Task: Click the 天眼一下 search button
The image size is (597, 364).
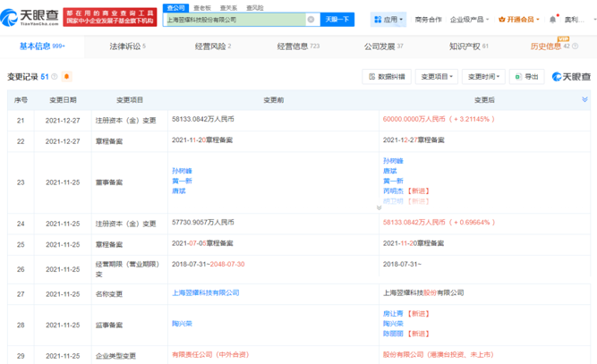Action: tap(337, 19)
